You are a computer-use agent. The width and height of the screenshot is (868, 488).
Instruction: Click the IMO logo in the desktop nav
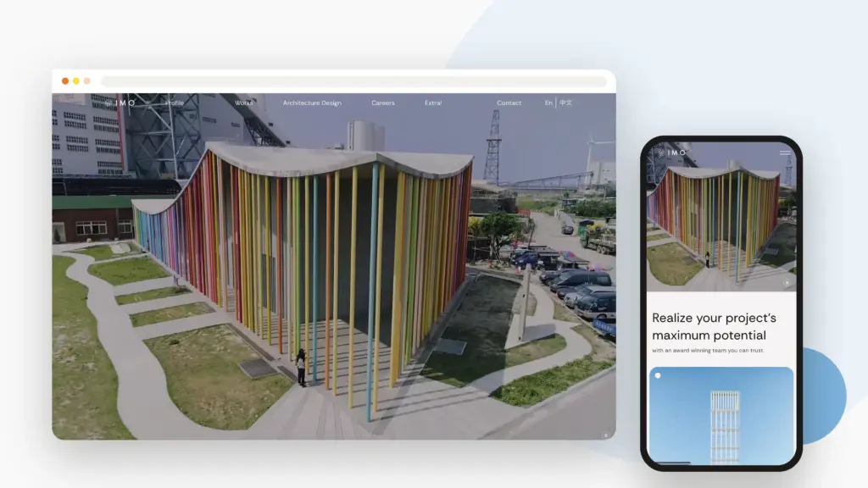(x=120, y=103)
